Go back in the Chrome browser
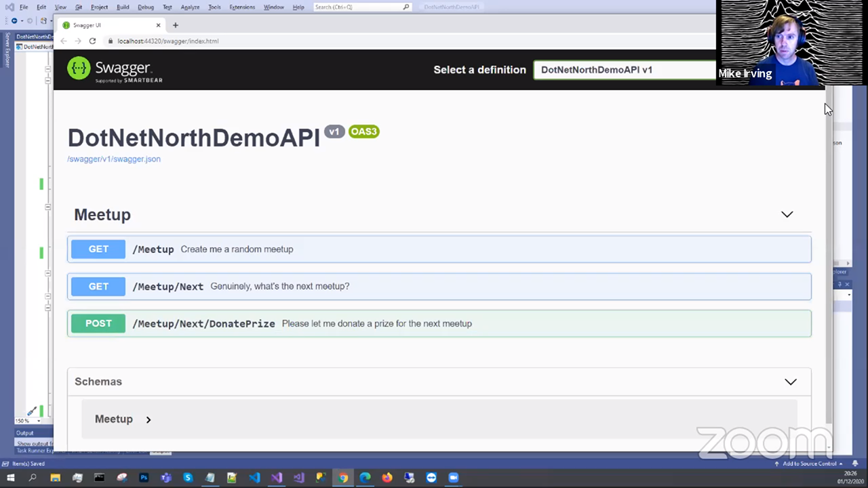Viewport: 868px width, 488px height. [x=63, y=41]
